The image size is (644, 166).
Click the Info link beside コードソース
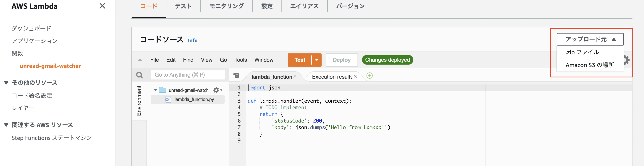pos(193,41)
